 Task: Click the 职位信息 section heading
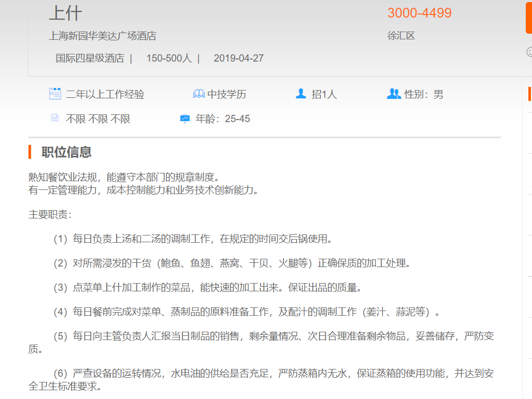pyautogui.click(x=66, y=152)
